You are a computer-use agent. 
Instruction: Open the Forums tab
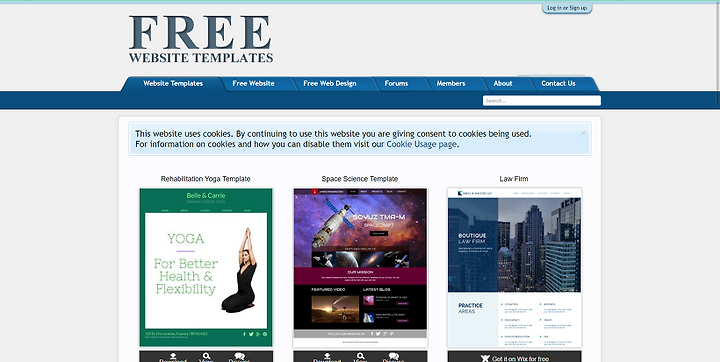point(396,84)
